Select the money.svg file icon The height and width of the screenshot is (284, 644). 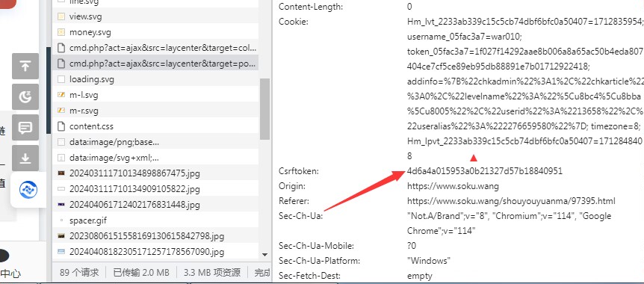pos(61,32)
